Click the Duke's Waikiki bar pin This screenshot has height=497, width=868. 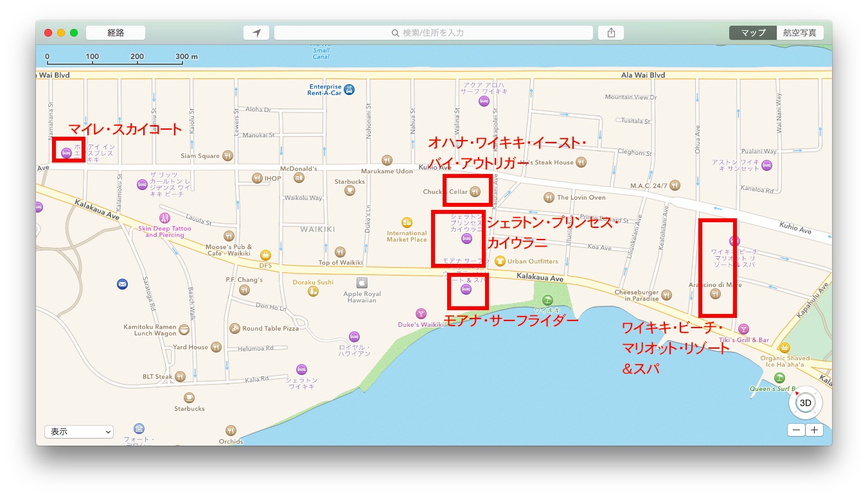click(x=420, y=313)
